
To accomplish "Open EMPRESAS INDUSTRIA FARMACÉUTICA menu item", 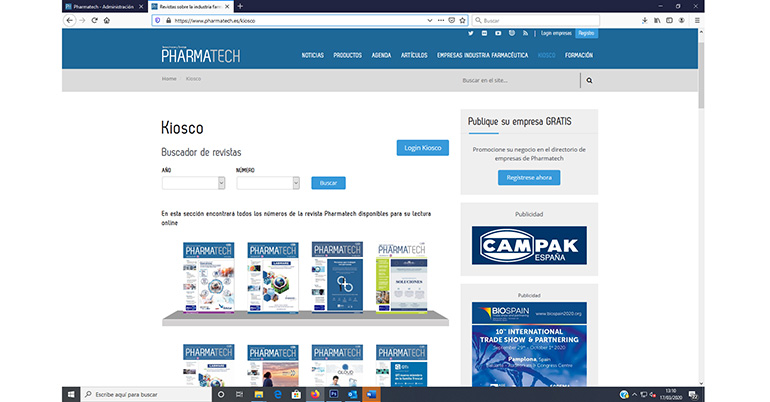I will (x=483, y=55).
